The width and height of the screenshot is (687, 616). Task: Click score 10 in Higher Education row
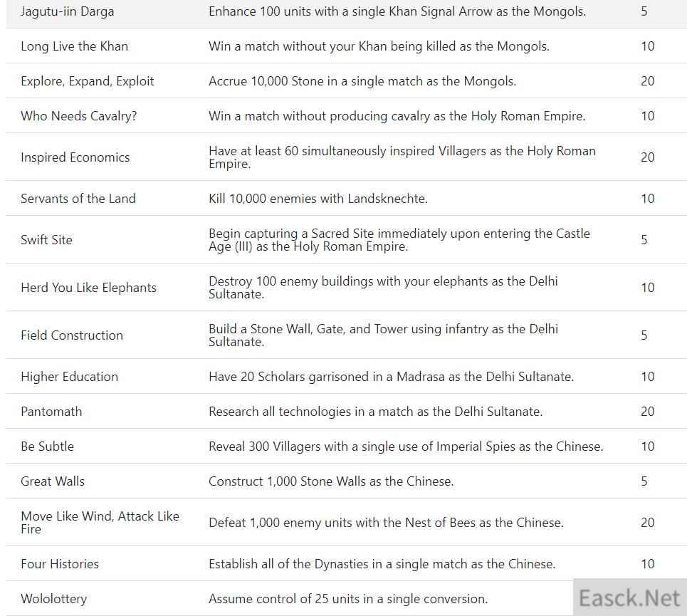click(x=648, y=376)
